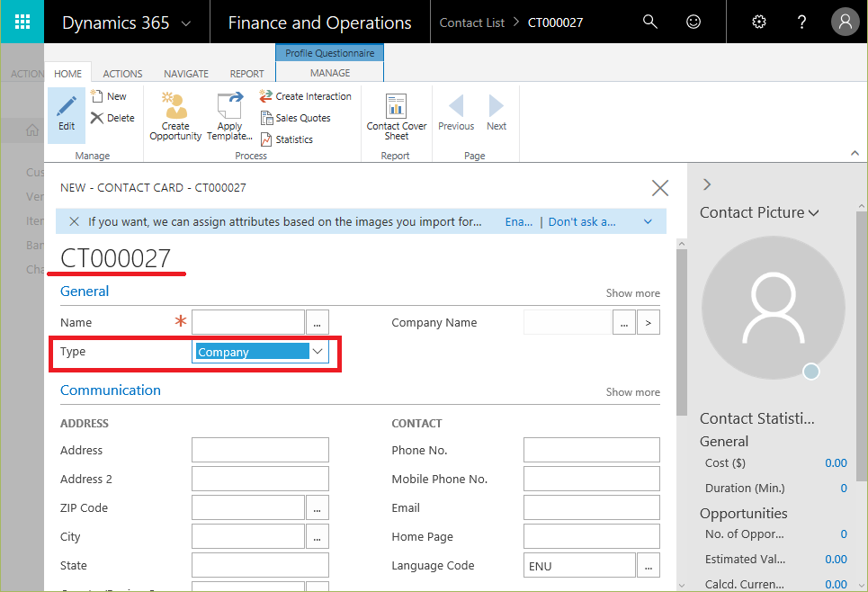Click the smiley feedback icon
The image size is (868, 592).
pyautogui.click(x=694, y=22)
